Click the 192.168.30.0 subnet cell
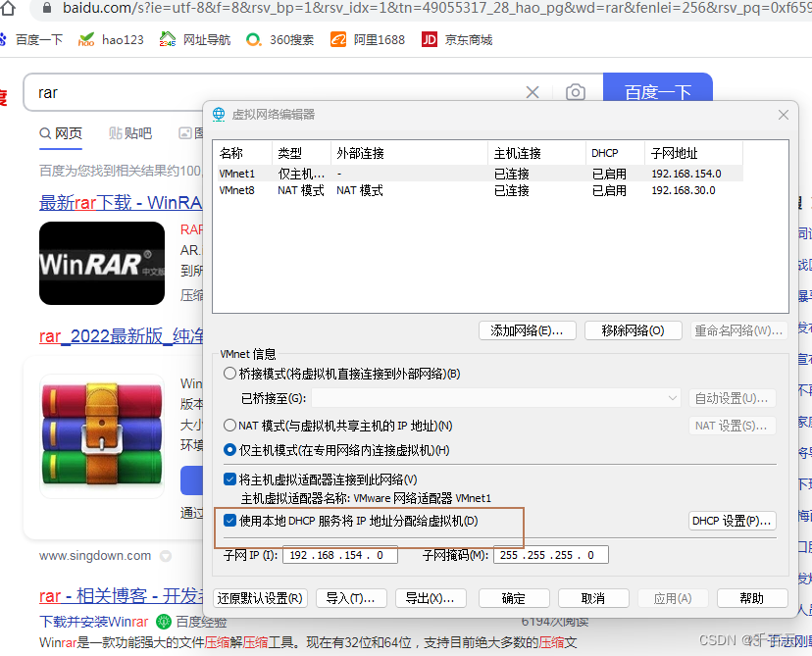Viewport: 812px width, 656px height. point(684,190)
